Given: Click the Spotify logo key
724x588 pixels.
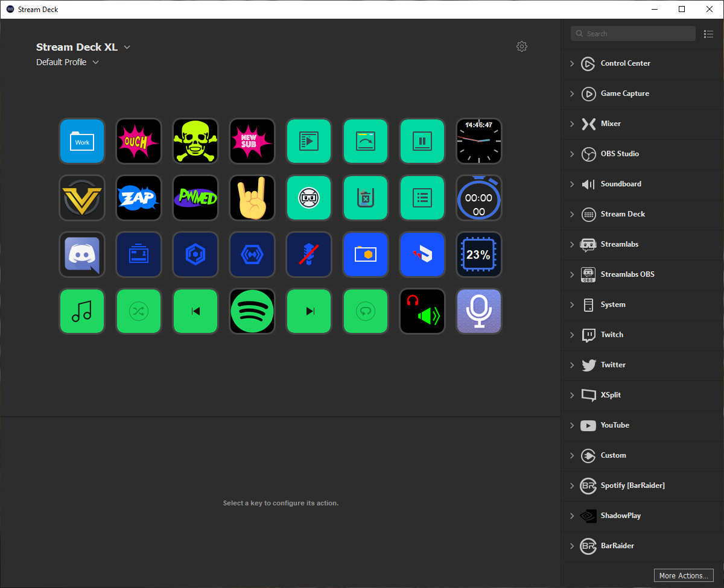Looking at the screenshot, I should [x=252, y=311].
